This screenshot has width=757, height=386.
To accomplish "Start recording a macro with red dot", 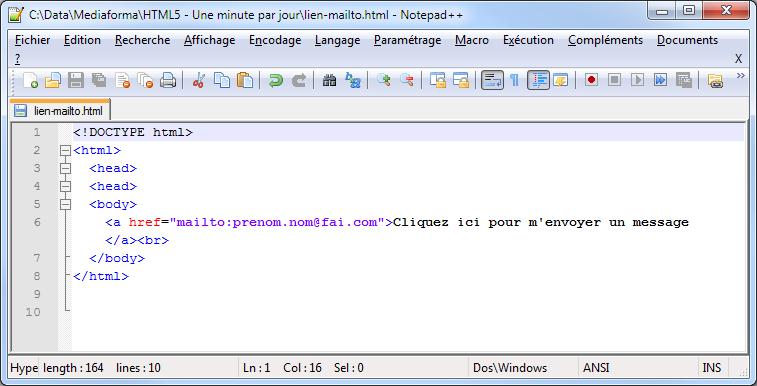I will click(591, 80).
